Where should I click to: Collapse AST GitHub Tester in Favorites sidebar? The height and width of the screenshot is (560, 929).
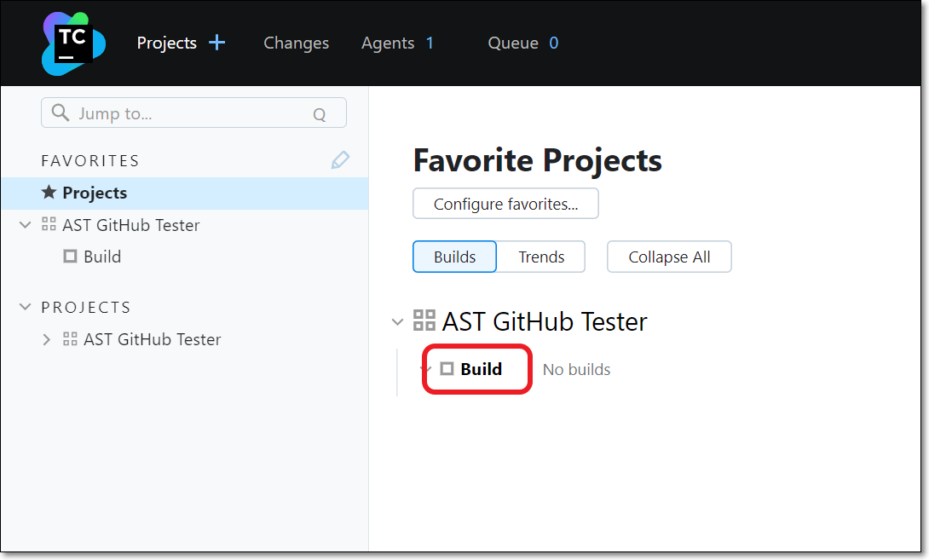(25, 224)
